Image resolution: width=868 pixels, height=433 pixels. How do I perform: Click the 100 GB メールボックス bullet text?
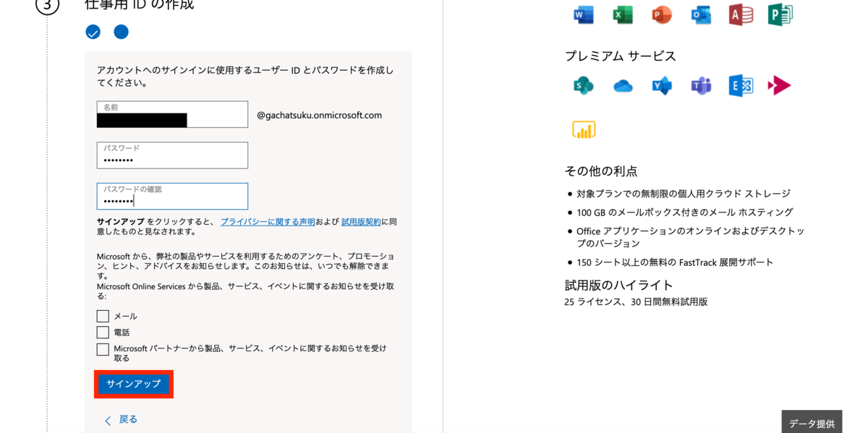click(x=685, y=213)
